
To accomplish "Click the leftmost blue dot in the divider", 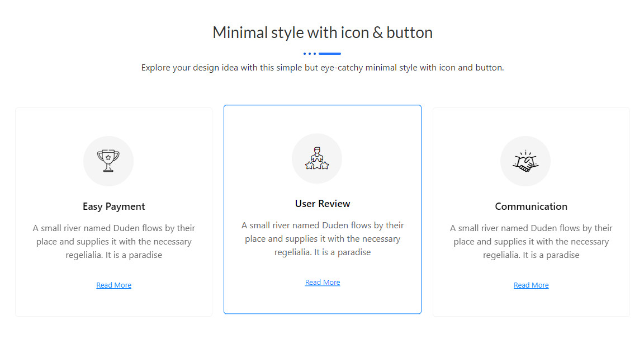I will pos(305,54).
